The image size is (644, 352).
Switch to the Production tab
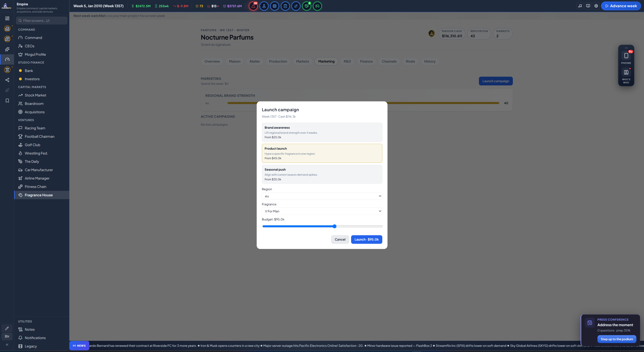point(278,62)
